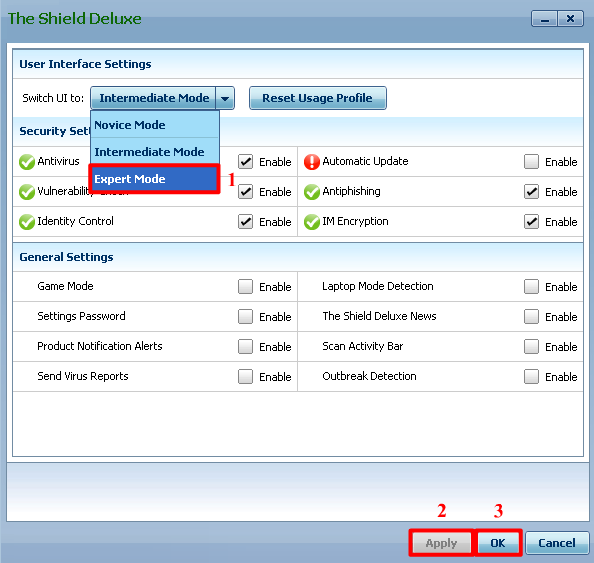
Task: Click the Vulnerability green check status icon
Action: coord(27,192)
